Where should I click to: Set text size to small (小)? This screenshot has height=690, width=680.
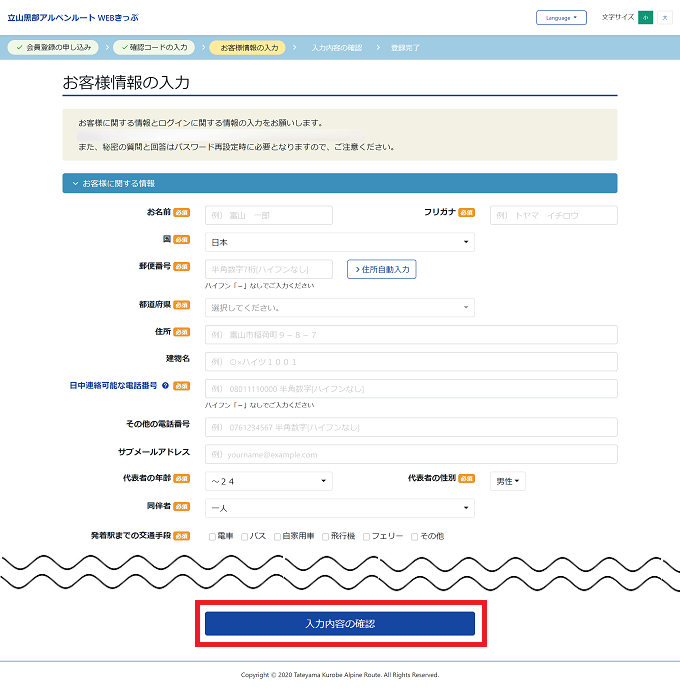pos(645,18)
